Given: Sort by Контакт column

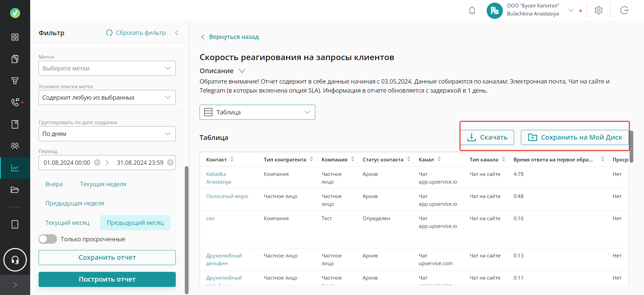Looking at the screenshot, I should tap(232, 159).
